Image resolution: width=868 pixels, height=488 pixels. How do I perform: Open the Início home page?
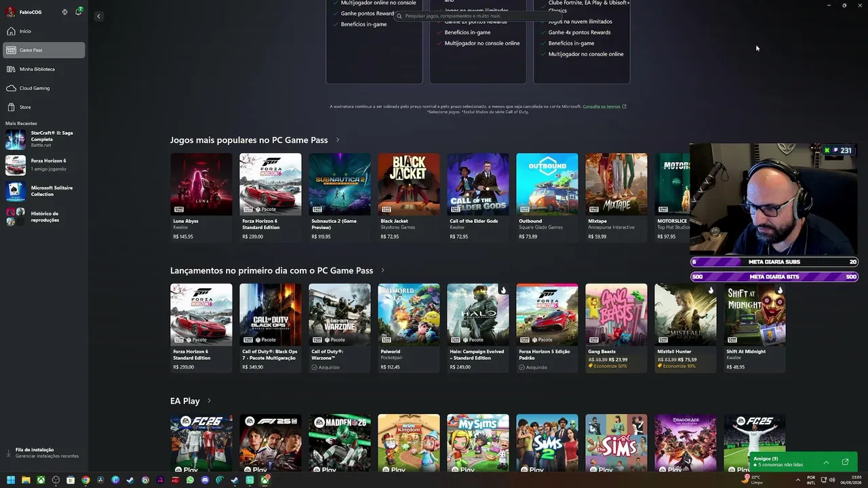pyautogui.click(x=44, y=31)
